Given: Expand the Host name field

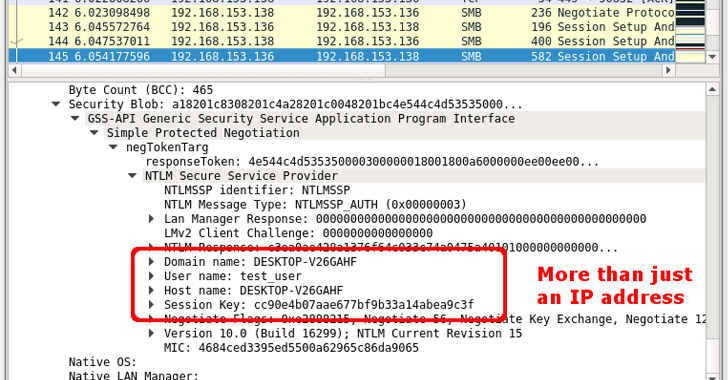Looking at the screenshot, I should pos(151,290).
